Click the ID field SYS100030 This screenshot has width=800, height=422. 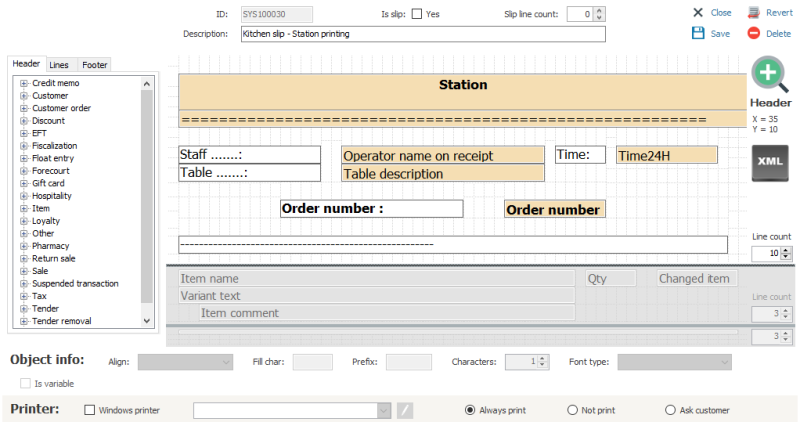pyautogui.click(x=277, y=14)
